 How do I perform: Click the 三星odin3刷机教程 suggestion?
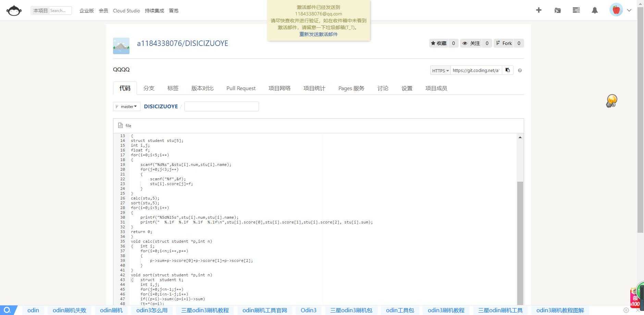pyautogui.click(x=205, y=310)
